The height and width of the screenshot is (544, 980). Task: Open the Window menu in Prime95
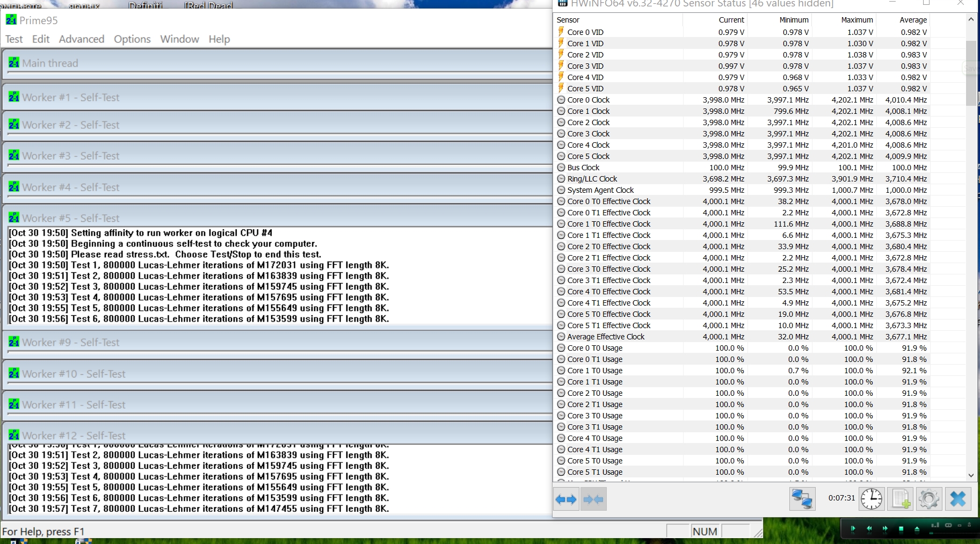click(x=179, y=39)
